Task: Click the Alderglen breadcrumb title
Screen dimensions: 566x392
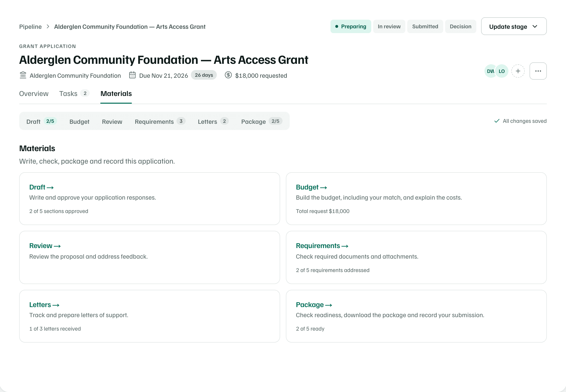Action: [130, 27]
